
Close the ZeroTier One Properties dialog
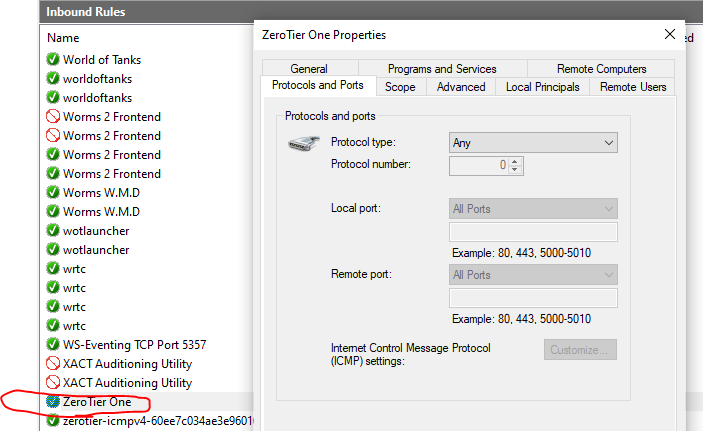tap(670, 34)
